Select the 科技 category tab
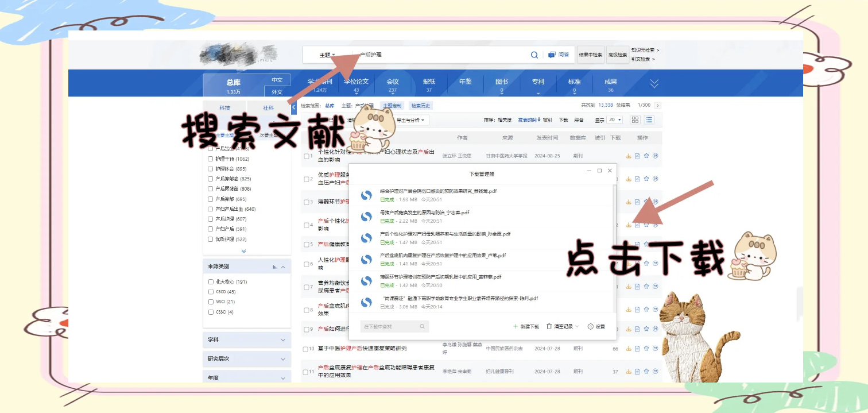Screen dimensions: 868x413 point(224,107)
